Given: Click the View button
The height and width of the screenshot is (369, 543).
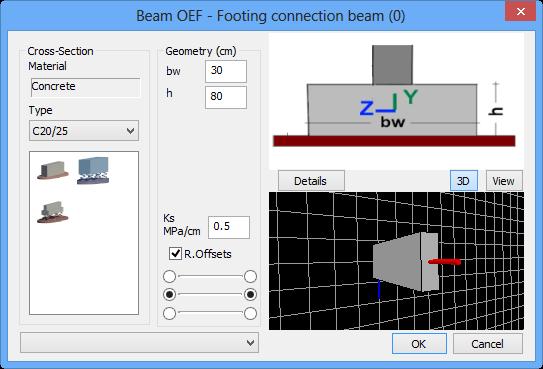Looking at the screenshot, I should coord(504,181).
